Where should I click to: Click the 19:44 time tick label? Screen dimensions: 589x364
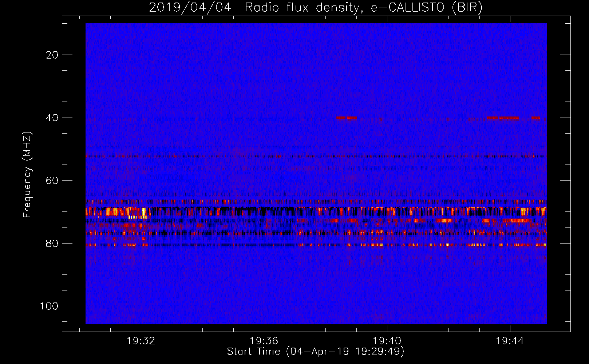click(x=510, y=341)
